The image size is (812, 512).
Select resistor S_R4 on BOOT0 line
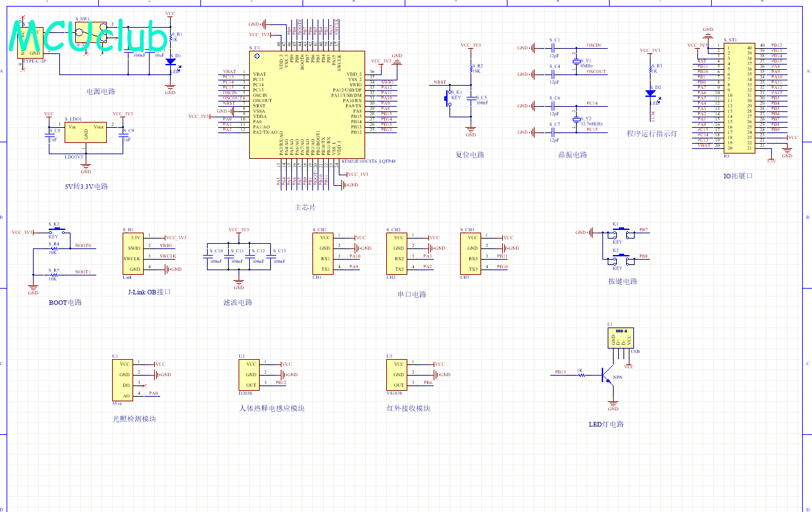point(54,248)
